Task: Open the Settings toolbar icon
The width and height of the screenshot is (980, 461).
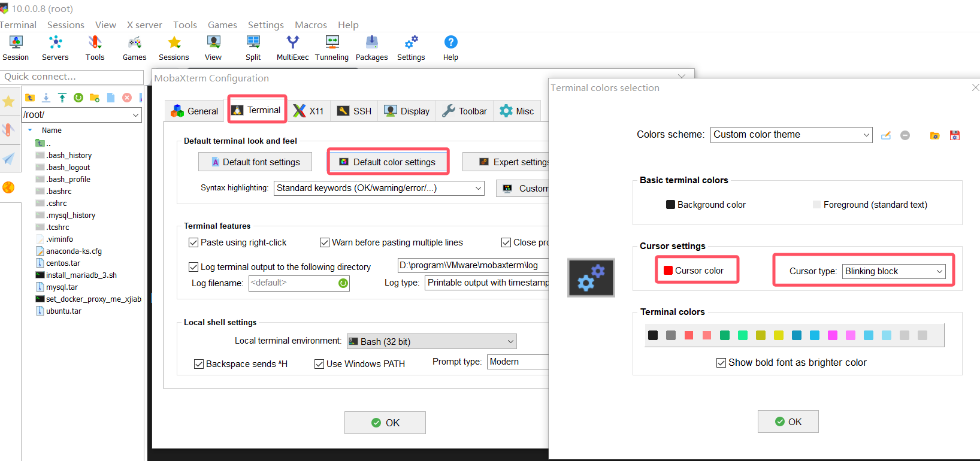Action: click(x=411, y=48)
